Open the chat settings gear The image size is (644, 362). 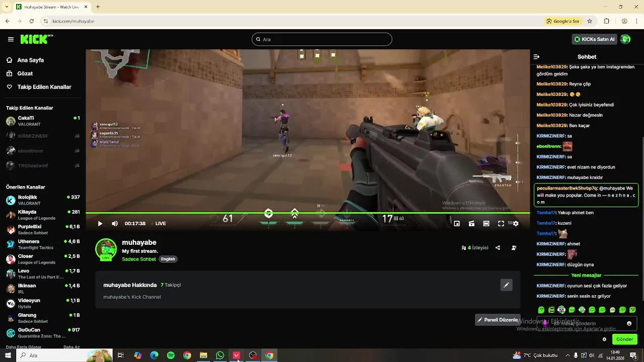(604, 339)
